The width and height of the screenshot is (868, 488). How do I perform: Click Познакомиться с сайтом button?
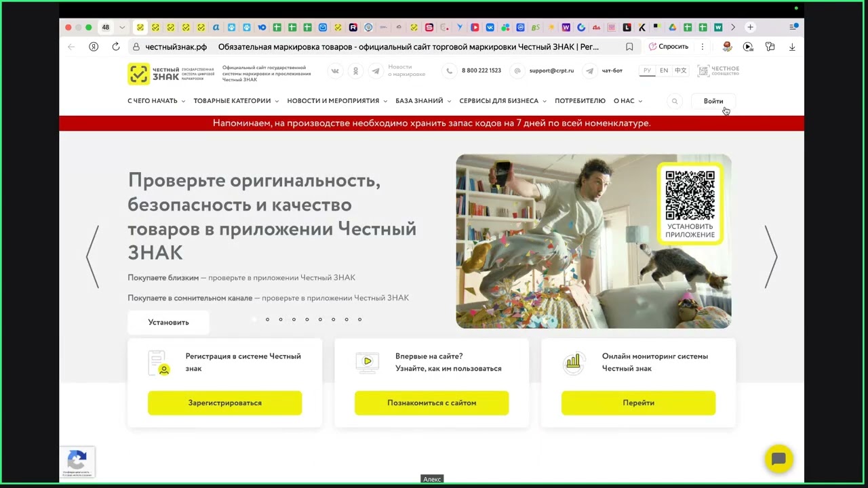(x=432, y=403)
